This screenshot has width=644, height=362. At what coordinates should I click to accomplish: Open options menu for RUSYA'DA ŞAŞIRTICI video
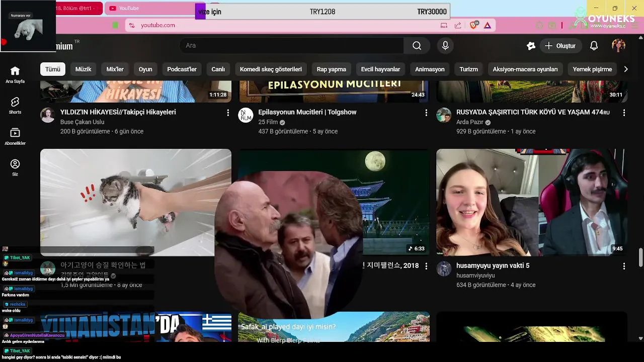pos(624,113)
